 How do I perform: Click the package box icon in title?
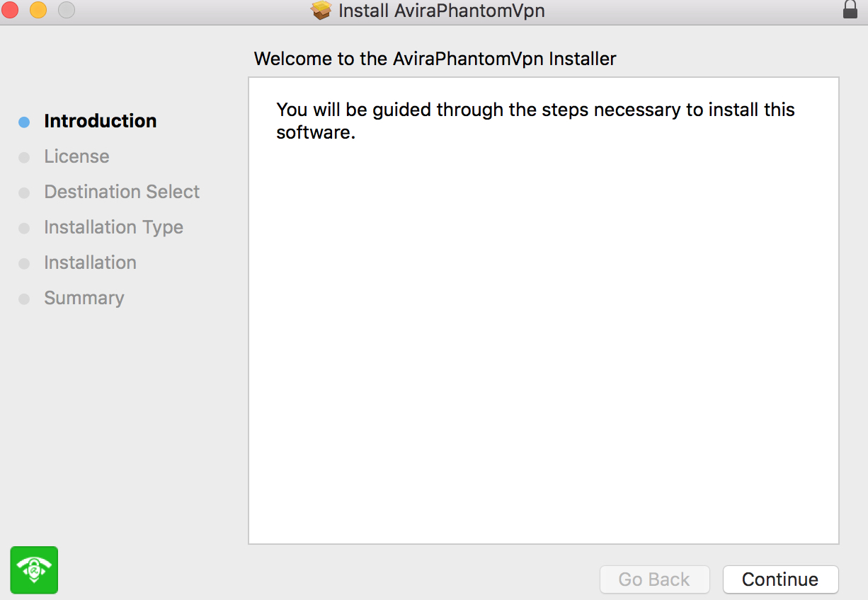[x=321, y=11]
